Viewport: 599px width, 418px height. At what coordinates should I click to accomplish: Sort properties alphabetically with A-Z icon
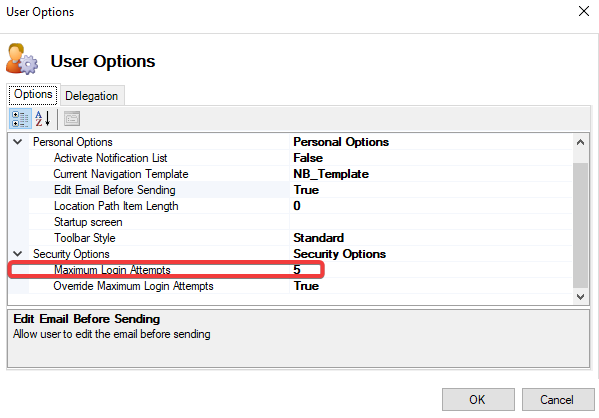click(43, 119)
